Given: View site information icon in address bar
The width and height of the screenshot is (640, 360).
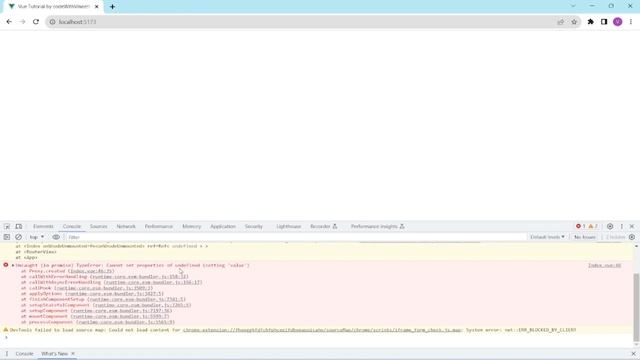Looking at the screenshot, I should click(52, 22).
